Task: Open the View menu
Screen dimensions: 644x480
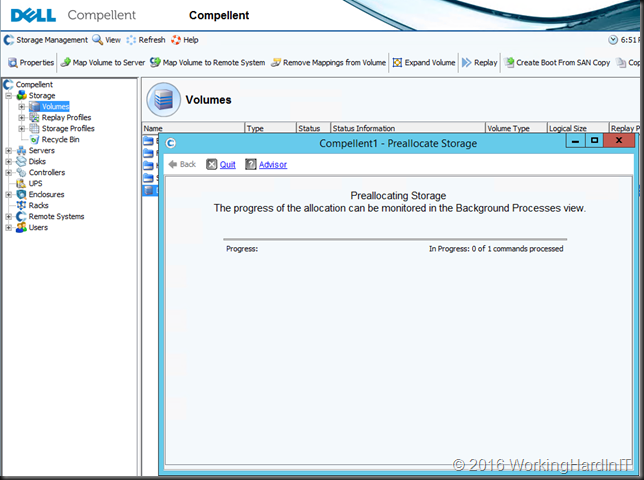Action: [x=107, y=40]
